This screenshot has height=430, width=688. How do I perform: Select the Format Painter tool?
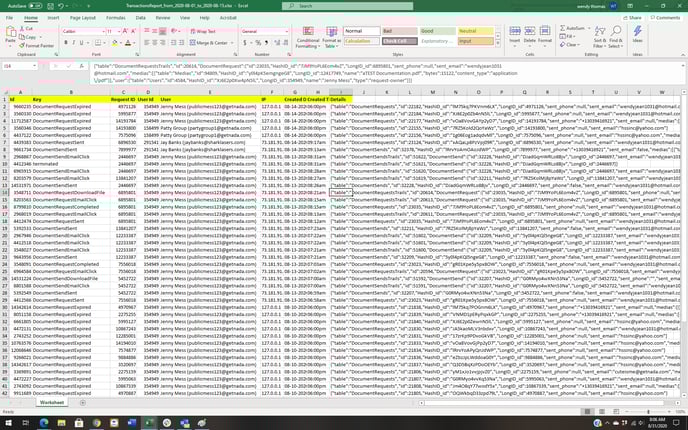tap(35, 45)
